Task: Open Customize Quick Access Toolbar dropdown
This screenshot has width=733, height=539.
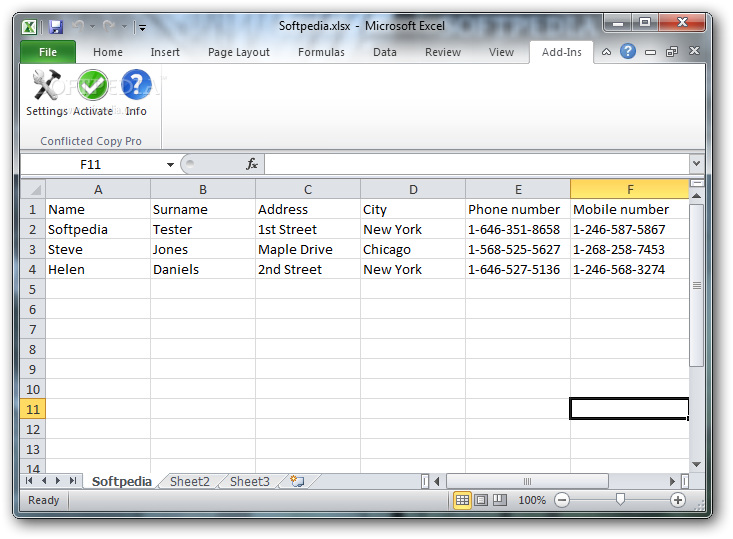Action: click(x=142, y=28)
